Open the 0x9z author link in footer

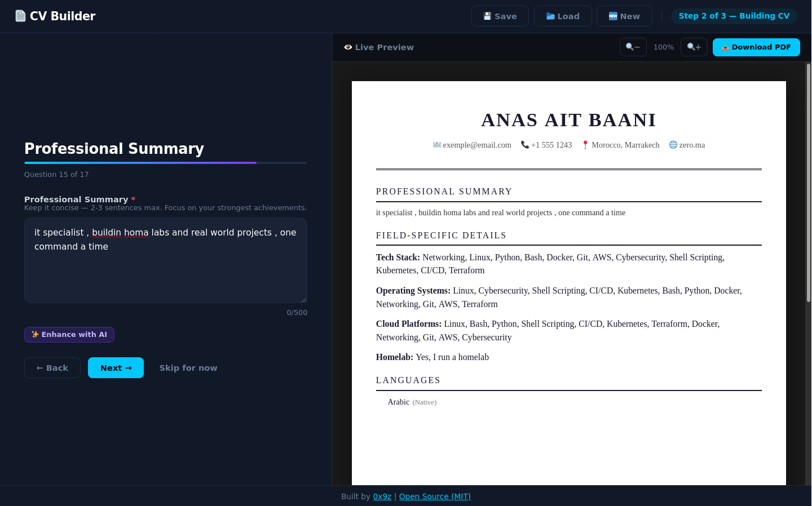coord(382,496)
